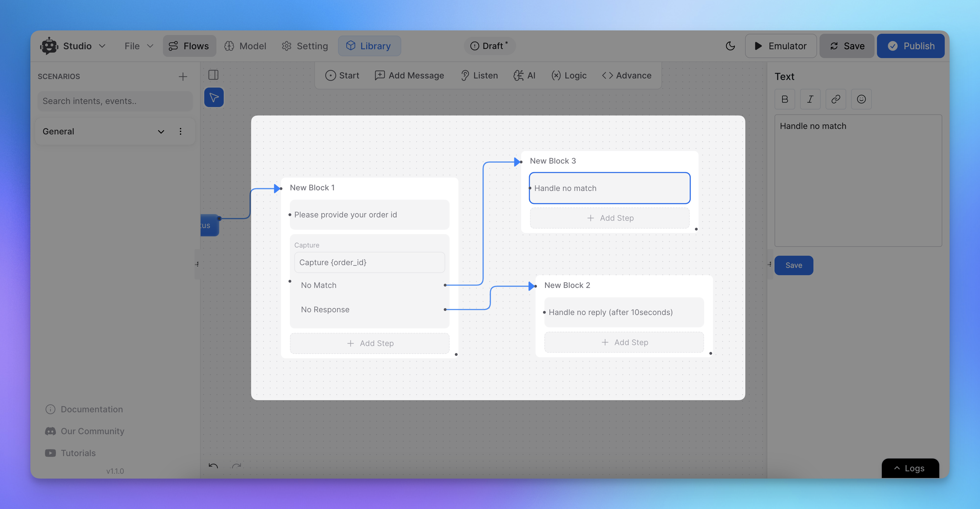Insert a link in Text panel
The height and width of the screenshot is (509, 980).
[836, 99]
